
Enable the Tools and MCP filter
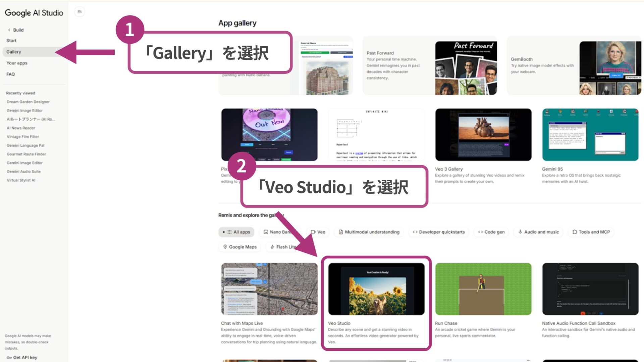point(591,232)
